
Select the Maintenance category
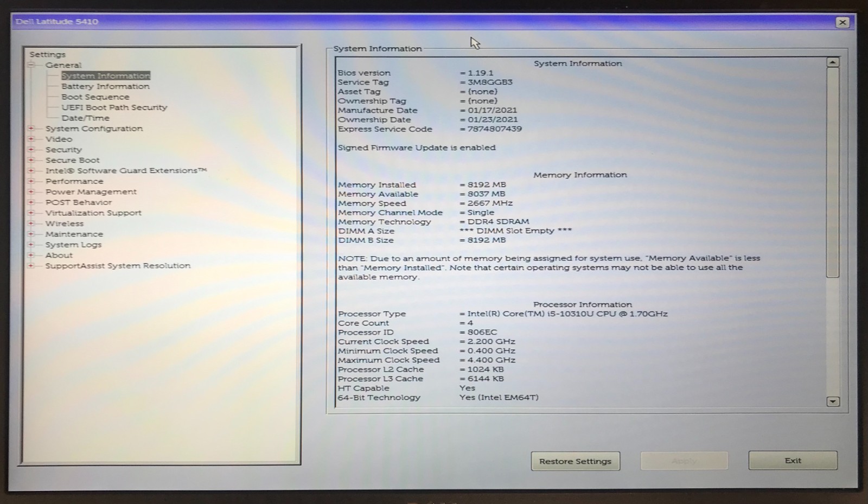74,234
